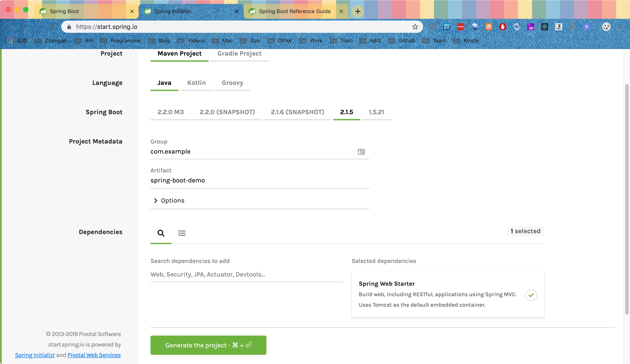
Task: Open the Programmer bookmarks folder
Action: pos(121,40)
